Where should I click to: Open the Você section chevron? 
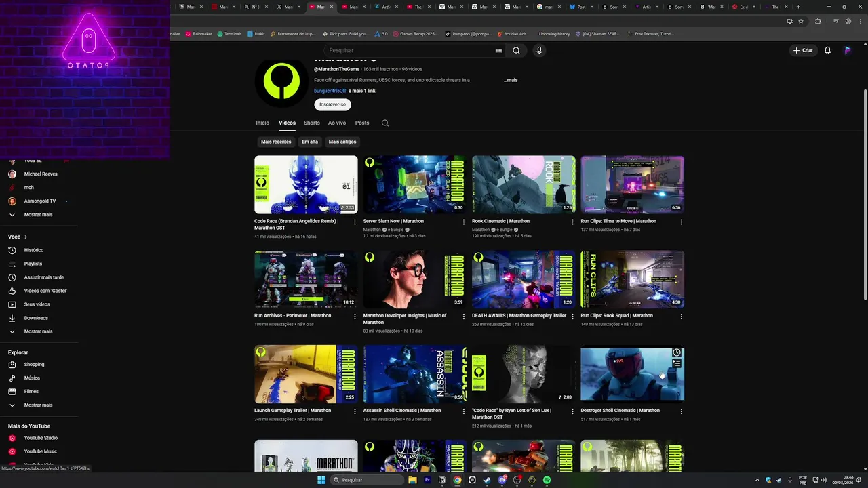coord(26,237)
